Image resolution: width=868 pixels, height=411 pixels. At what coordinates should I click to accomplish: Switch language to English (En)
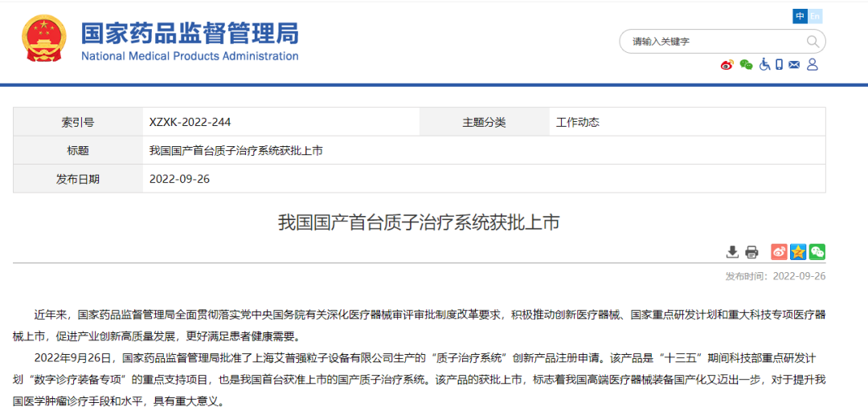[x=815, y=17]
